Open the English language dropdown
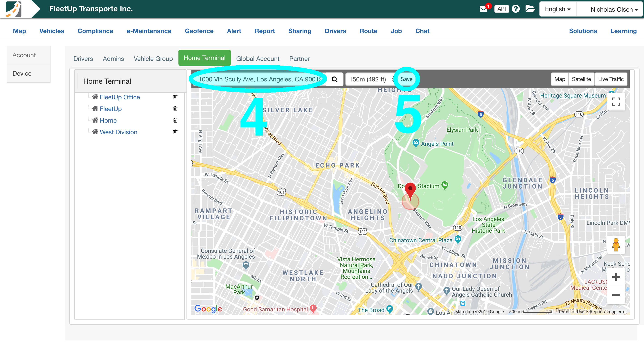644x353 pixels. [x=558, y=9]
